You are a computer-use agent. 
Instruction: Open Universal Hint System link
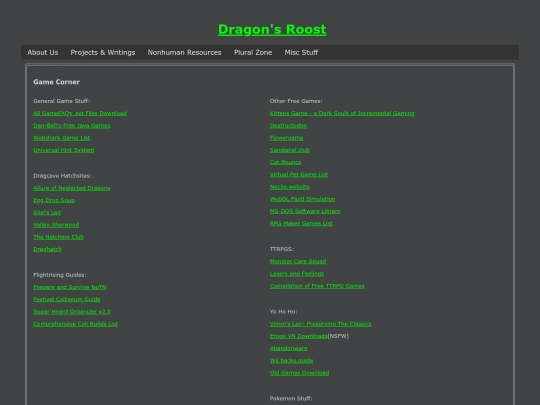(x=64, y=150)
